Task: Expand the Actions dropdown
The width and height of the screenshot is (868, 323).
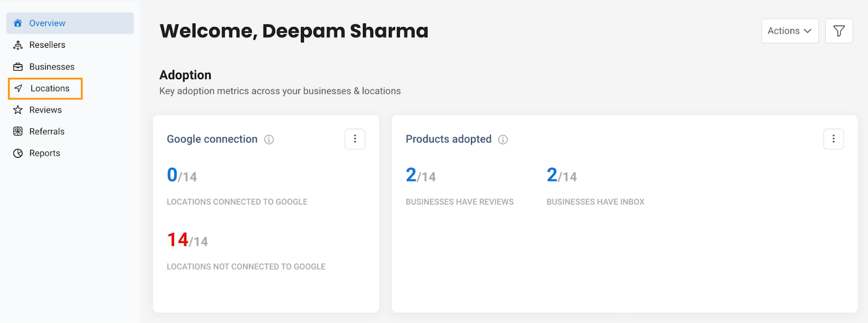Action: click(790, 31)
